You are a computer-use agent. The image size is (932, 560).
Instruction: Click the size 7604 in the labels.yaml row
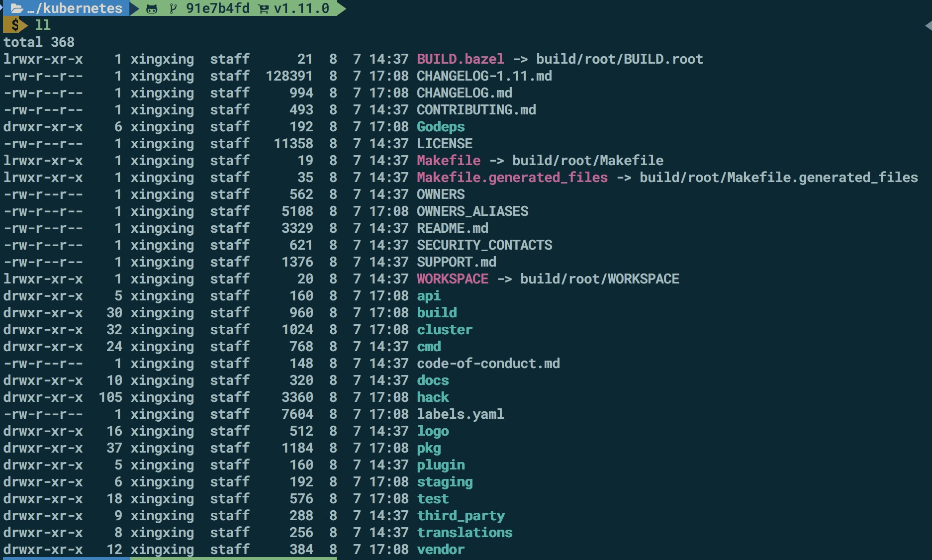tap(297, 414)
